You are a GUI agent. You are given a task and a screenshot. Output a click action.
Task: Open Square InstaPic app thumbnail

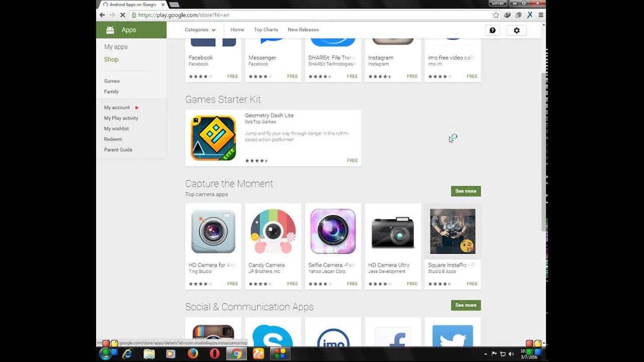(x=453, y=231)
